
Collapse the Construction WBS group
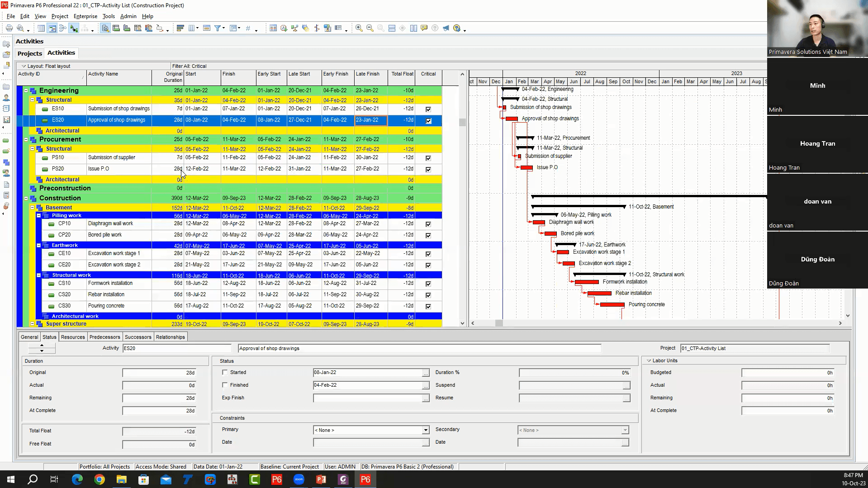point(26,198)
